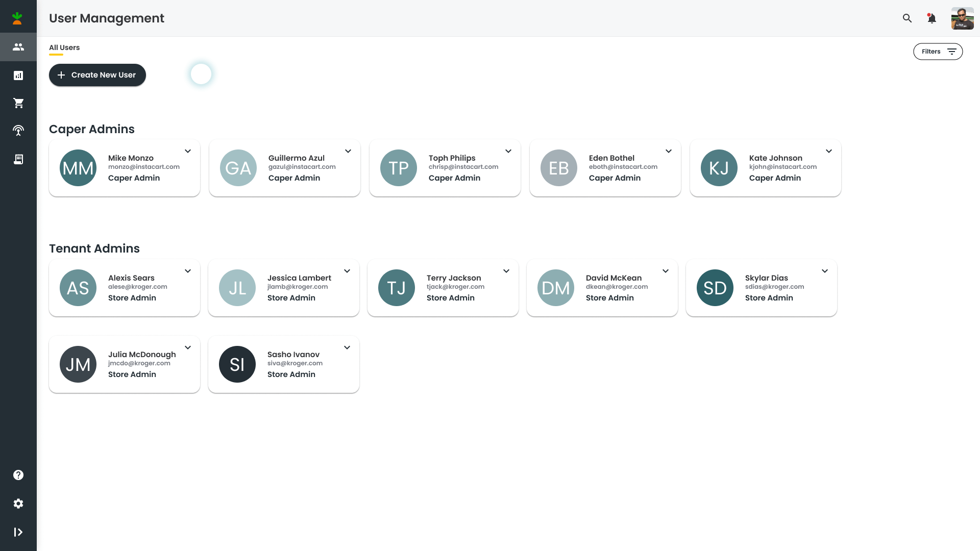
Task: Open the broadcast antenna sidebar icon
Action: point(18,131)
